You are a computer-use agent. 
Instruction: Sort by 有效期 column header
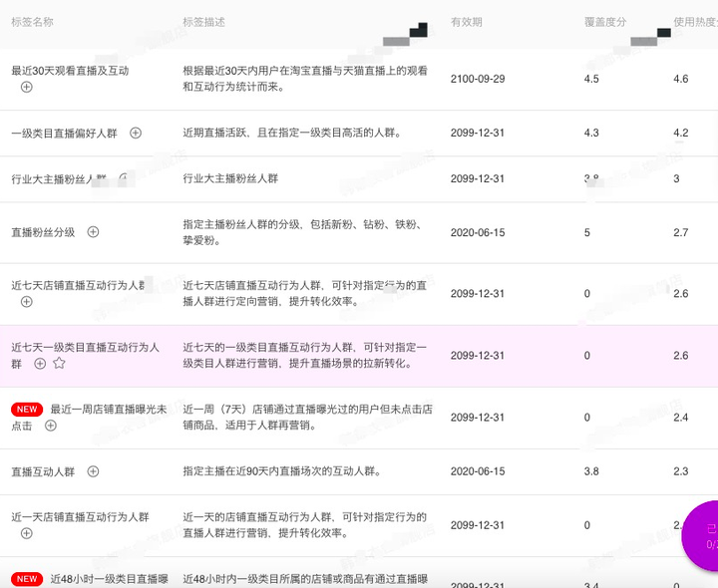tap(466, 22)
